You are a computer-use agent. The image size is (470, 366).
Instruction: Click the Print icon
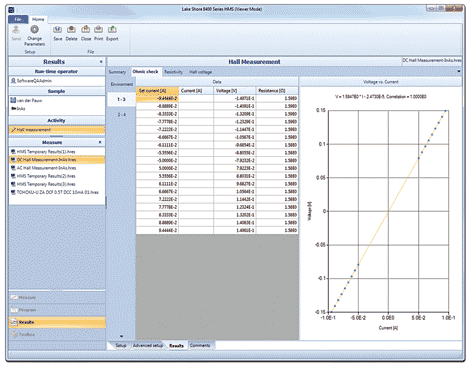click(x=98, y=29)
